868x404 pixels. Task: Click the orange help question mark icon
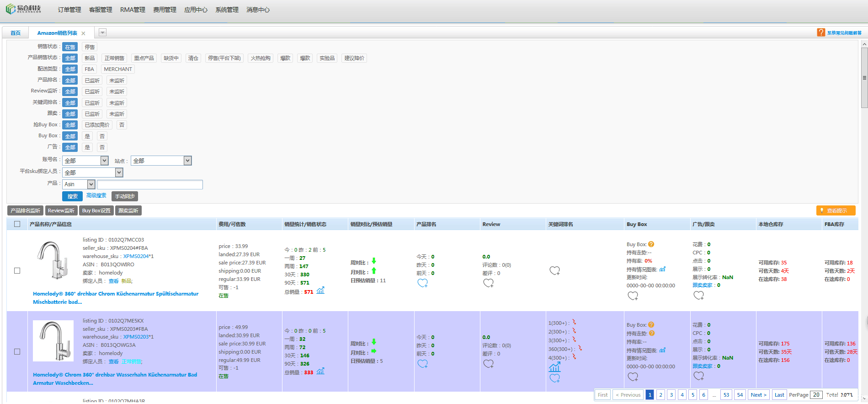coord(821,32)
